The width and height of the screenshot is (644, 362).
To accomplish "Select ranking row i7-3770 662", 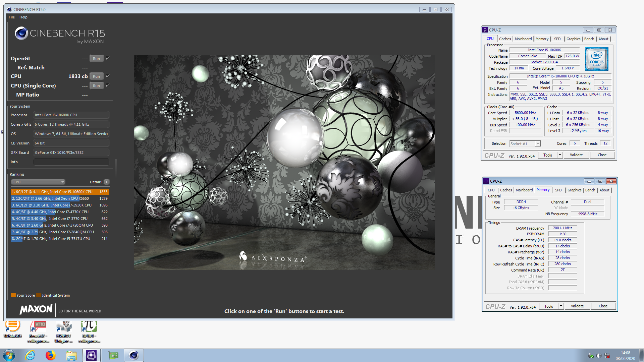I will [60, 219].
